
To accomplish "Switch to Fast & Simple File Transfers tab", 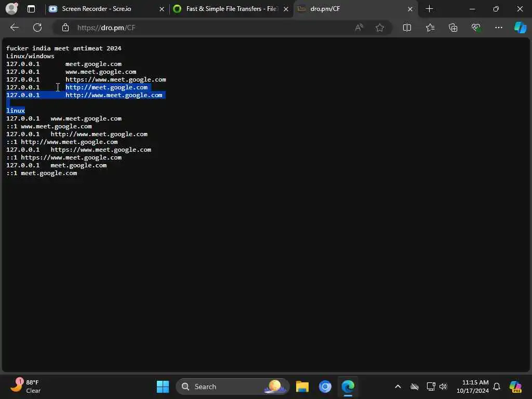I will point(231,9).
